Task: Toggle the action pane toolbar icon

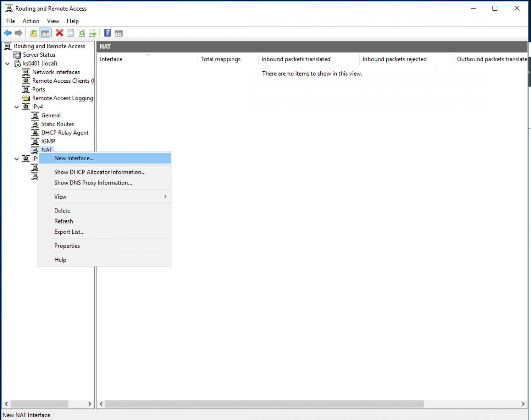Action: pyautogui.click(x=119, y=32)
